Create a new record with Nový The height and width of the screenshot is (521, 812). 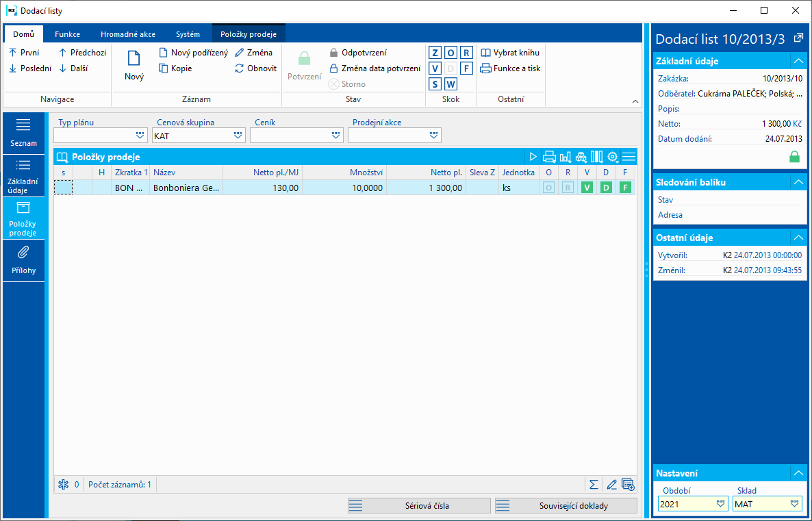point(134,65)
